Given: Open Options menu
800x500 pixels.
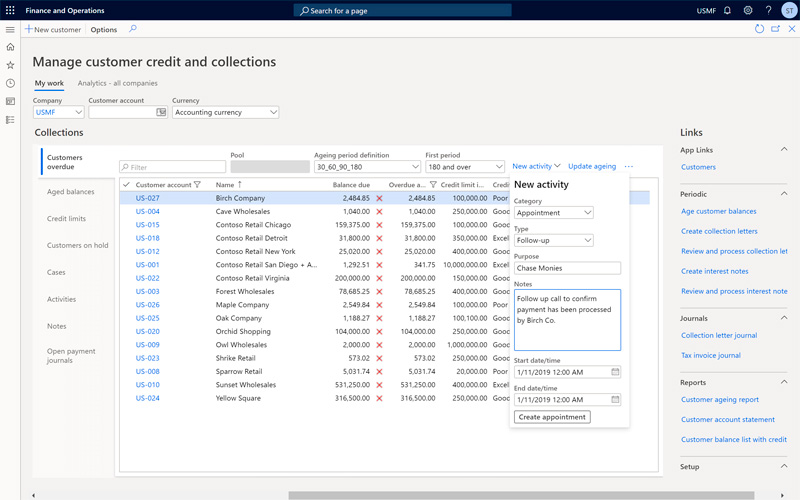Looking at the screenshot, I should (x=104, y=30).
